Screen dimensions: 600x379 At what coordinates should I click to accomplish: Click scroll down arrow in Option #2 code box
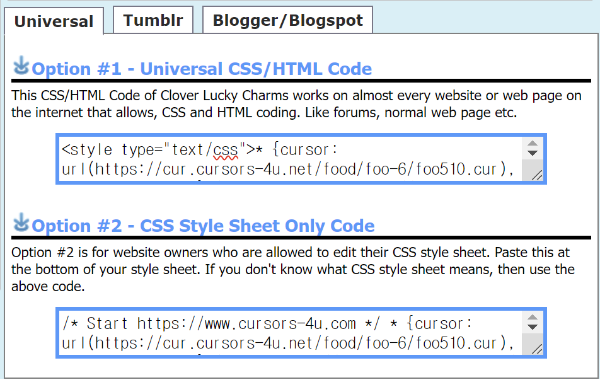(532, 327)
